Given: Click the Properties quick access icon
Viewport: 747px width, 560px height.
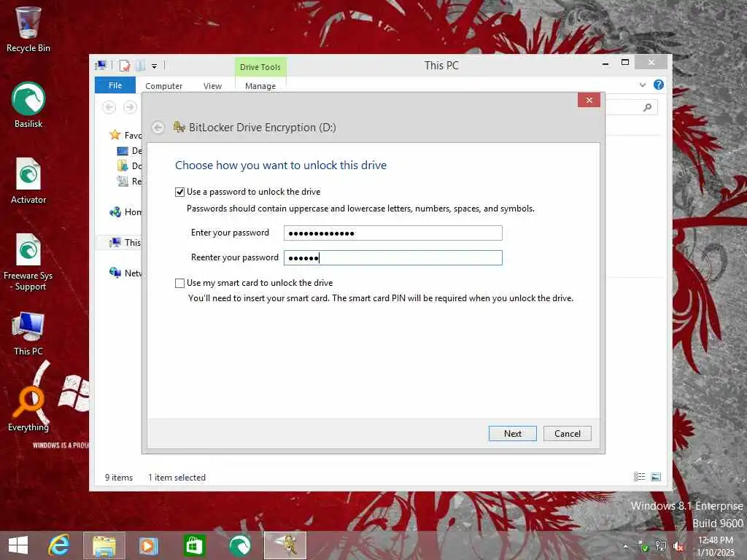Looking at the screenshot, I should [x=125, y=66].
